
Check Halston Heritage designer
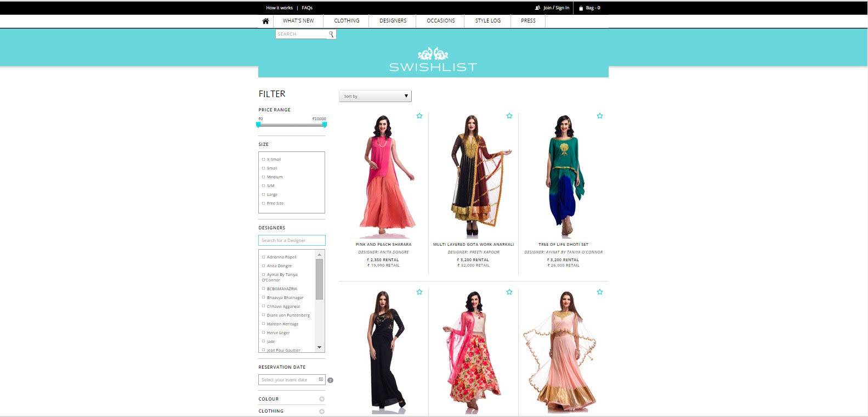click(263, 324)
